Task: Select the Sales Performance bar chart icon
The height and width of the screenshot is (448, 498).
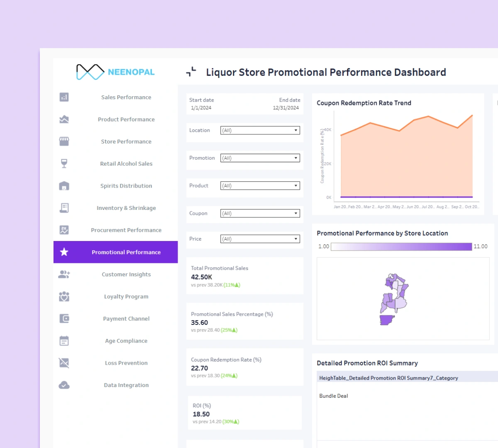Action: (x=64, y=97)
